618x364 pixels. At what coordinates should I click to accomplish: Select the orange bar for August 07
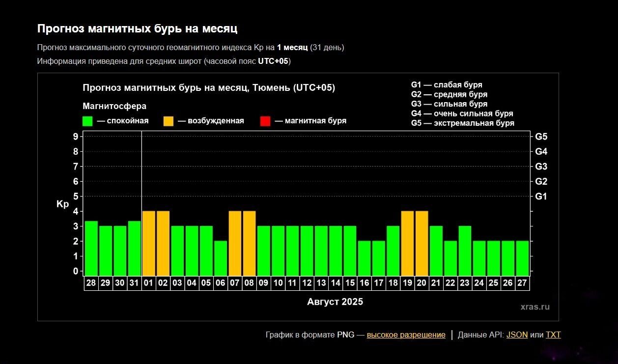(x=235, y=243)
